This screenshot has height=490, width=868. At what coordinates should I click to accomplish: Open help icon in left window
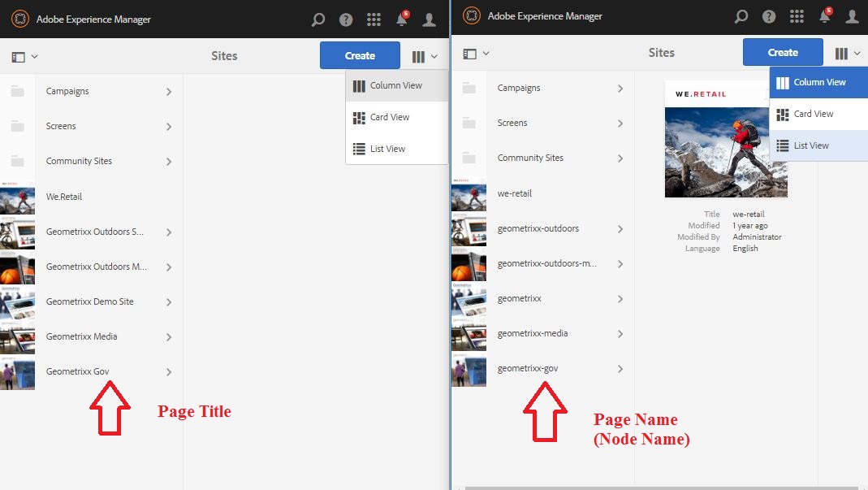(346, 20)
